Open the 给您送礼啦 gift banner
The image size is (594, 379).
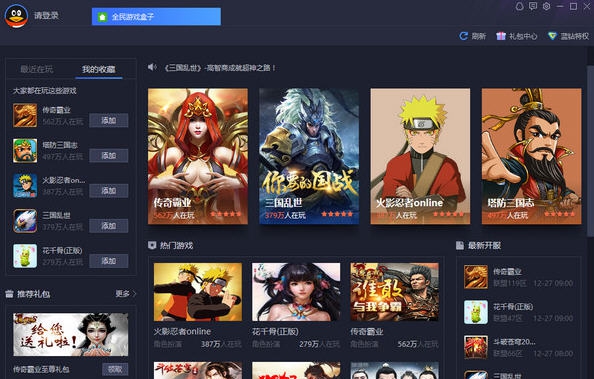point(70,335)
